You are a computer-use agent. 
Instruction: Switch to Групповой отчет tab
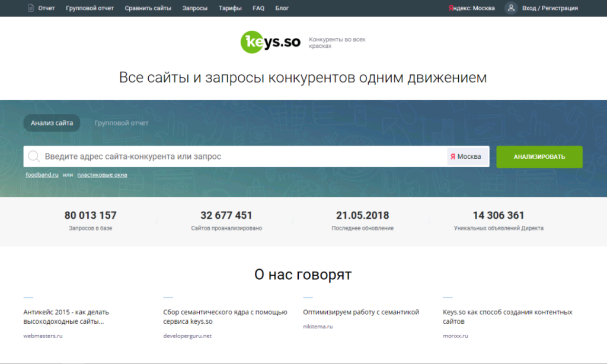pos(121,123)
